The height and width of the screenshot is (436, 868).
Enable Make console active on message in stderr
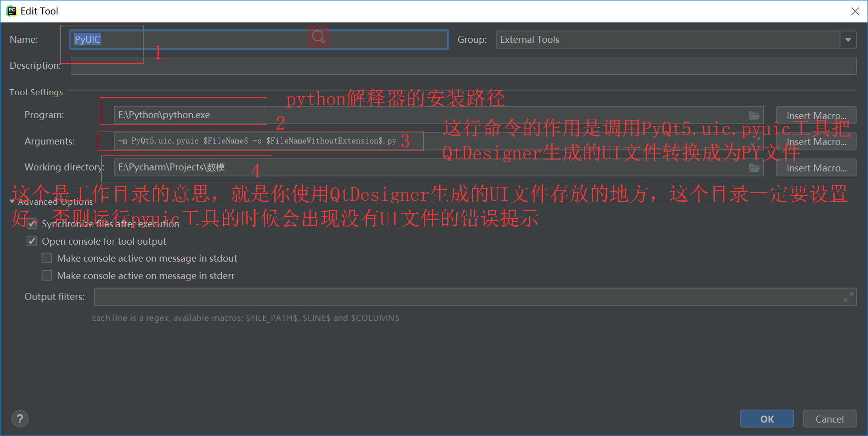[47, 276]
